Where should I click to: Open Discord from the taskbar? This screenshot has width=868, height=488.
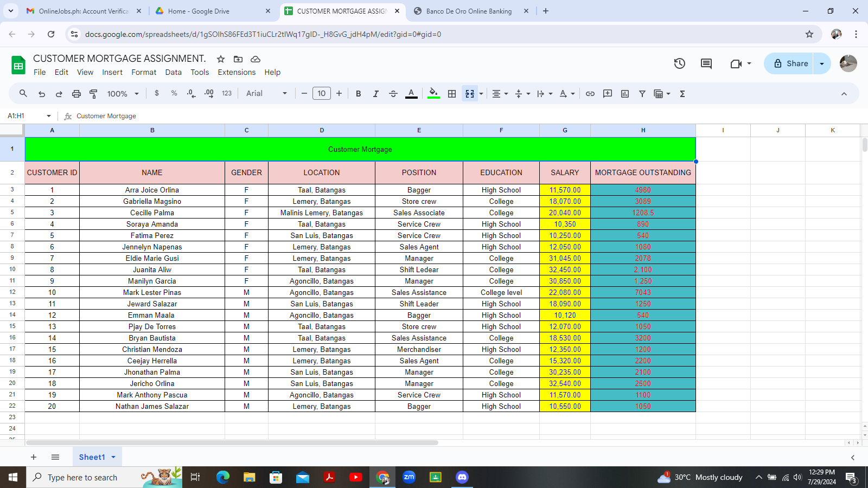point(462,477)
